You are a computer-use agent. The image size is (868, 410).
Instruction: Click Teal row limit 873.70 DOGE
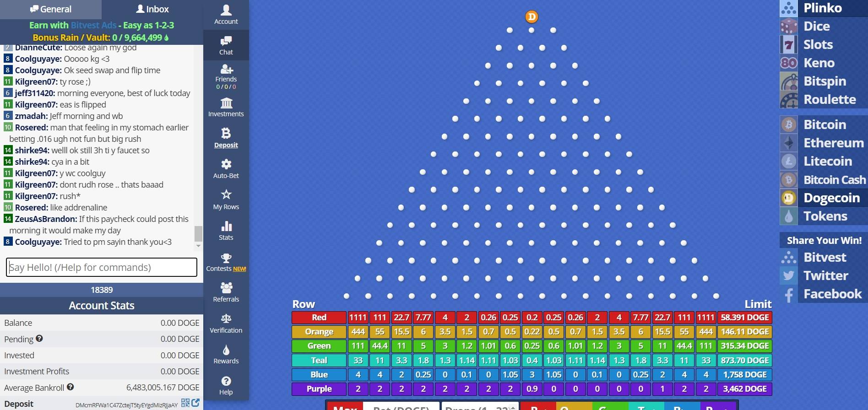point(745,360)
